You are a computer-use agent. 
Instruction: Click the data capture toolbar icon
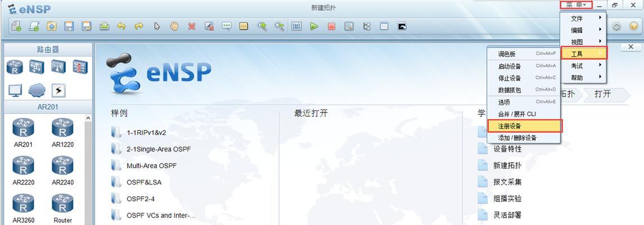(349, 26)
